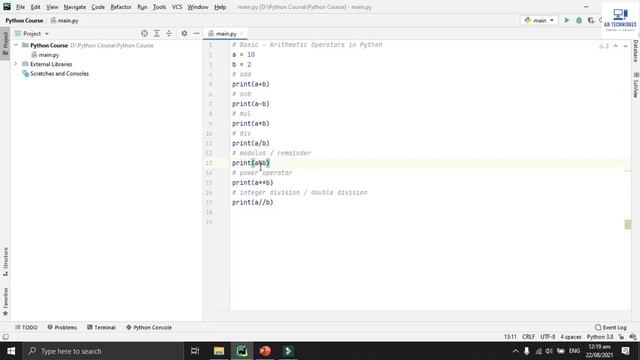The height and width of the screenshot is (360, 640).
Task: Open the Project view dropdown
Action: pyautogui.click(x=32, y=33)
